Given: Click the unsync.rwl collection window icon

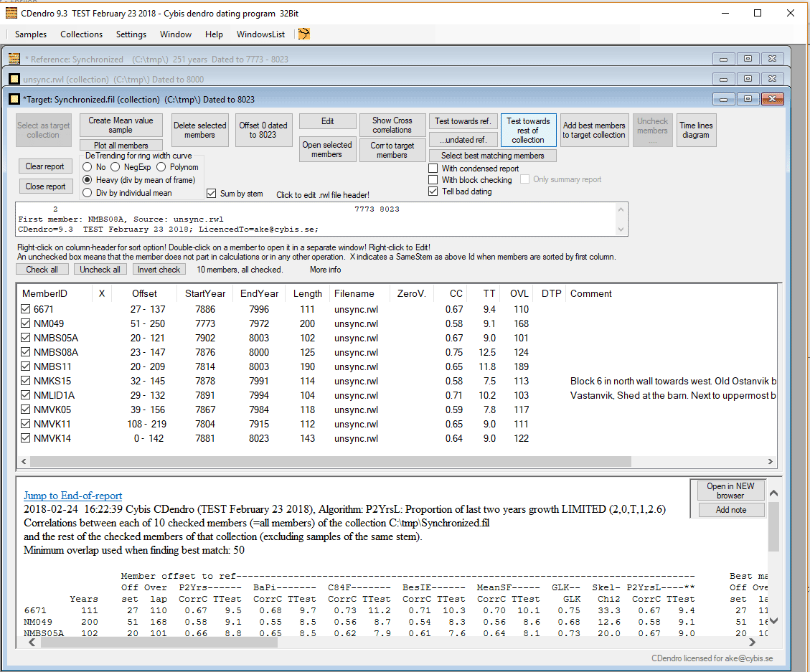Looking at the screenshot, I should pyautogui.click(x=14, y=79).
